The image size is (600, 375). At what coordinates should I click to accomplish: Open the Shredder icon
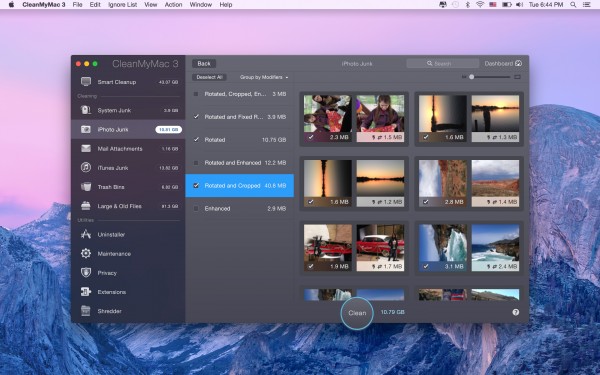[86, 311]
